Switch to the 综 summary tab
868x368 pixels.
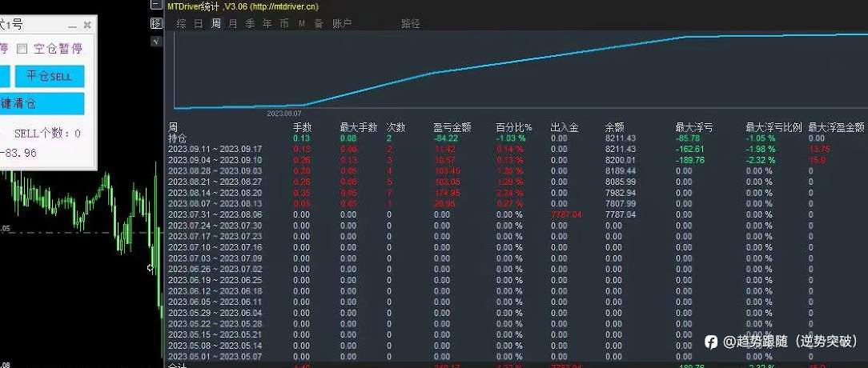181,23
